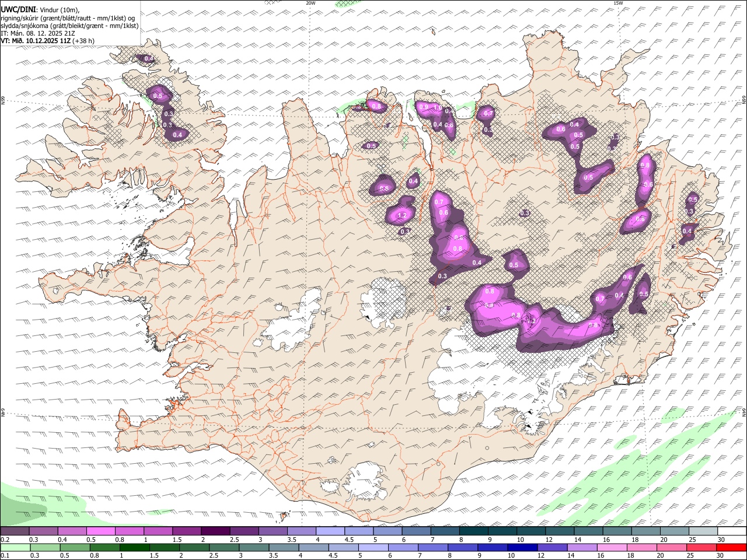Pick upper scale swatch between 8 and 9
Viewport: 747px width, 560px height.
(x=473, y=531)
